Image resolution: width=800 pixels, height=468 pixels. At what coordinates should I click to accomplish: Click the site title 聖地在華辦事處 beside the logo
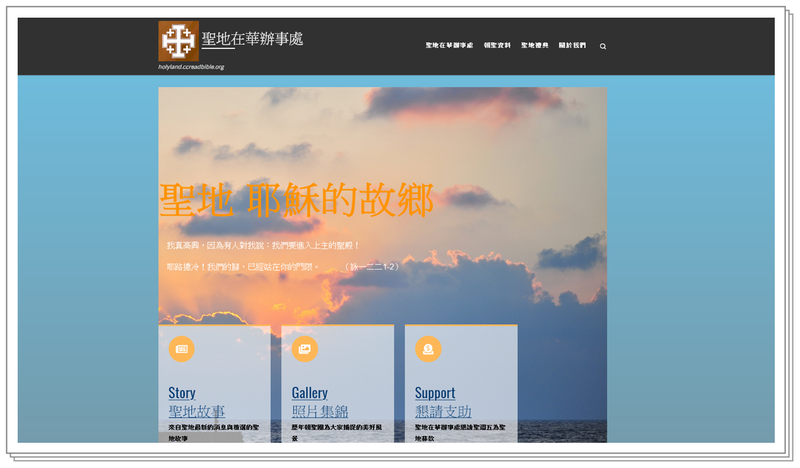(252, 39)
